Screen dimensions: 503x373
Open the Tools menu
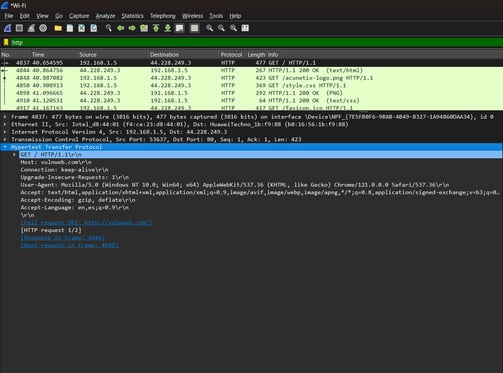tap(216, 16)
